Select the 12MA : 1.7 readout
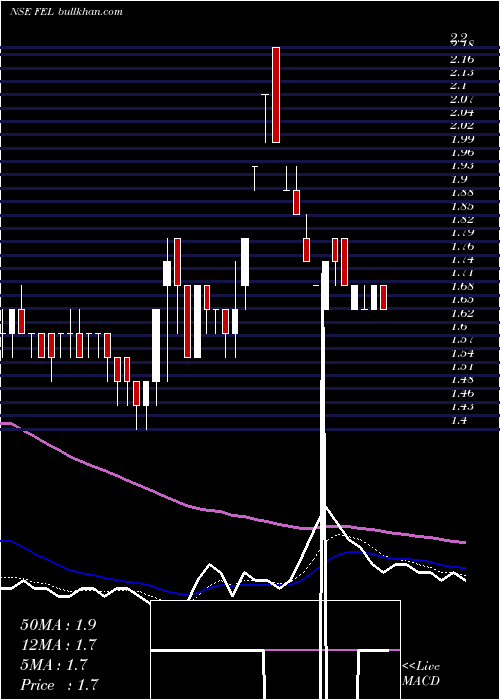 pyautogui.click(x=59, y=645)
